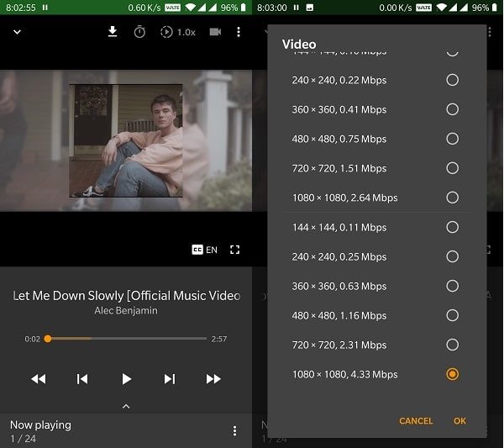Tap the video thumbnail of Alec Benjamin
Image resolution: width=504 pixels, height=448 pixels.
[x=126, y=140]
